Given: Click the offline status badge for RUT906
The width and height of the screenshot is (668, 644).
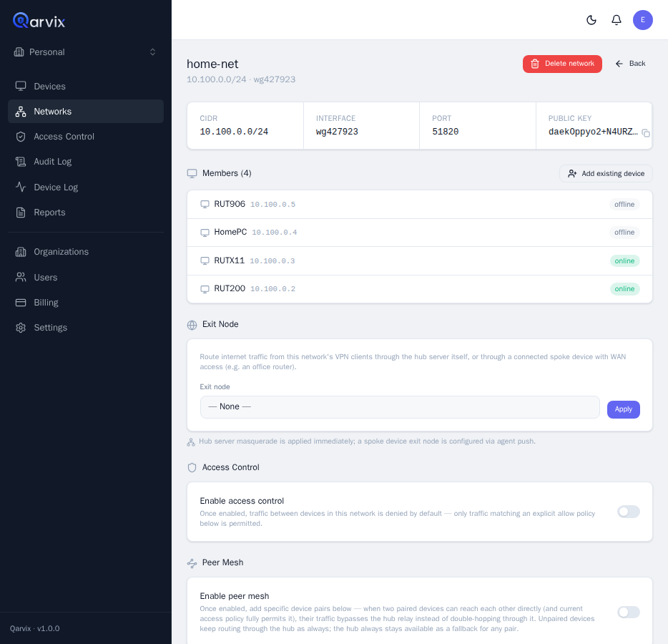Looking at the screenshot, I should (x=624, y=205).
